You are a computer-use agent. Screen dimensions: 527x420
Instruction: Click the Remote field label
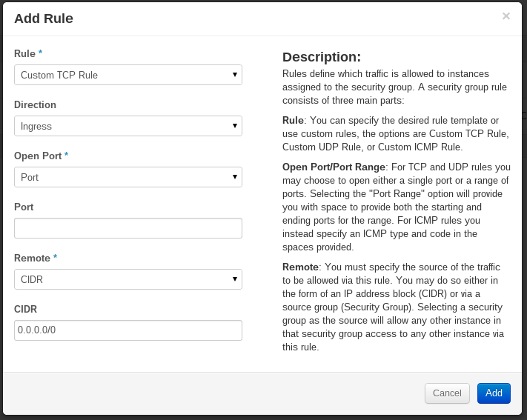coord(32,258)
